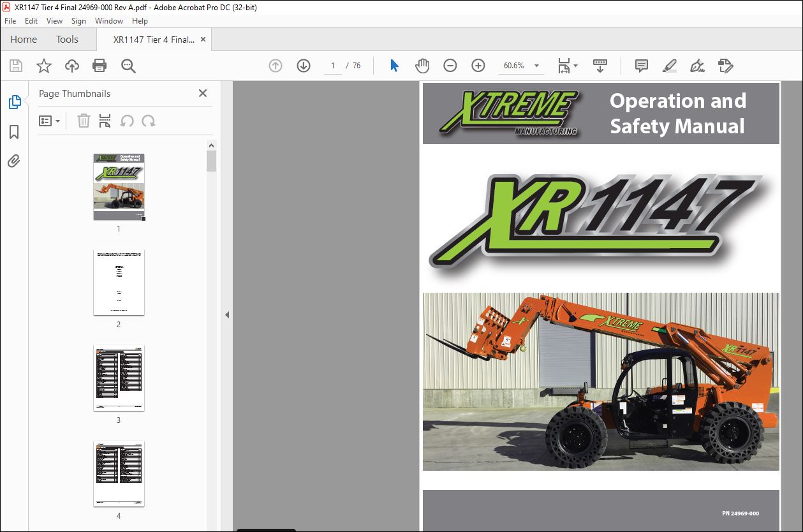This screenshot has height=532, width=803.
Task: Click the page number input field
Action: 332,66
